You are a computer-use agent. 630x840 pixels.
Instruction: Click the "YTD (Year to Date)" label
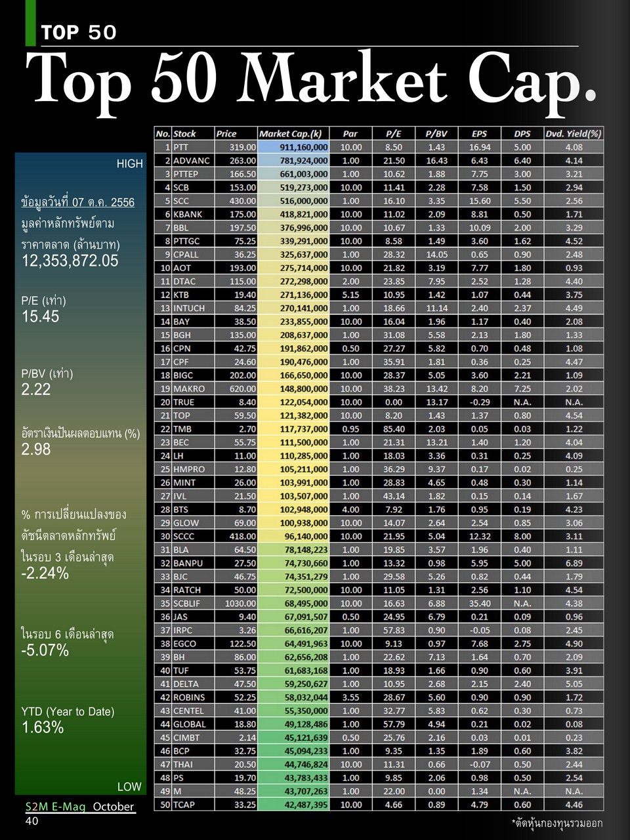[x=68, y=711]
